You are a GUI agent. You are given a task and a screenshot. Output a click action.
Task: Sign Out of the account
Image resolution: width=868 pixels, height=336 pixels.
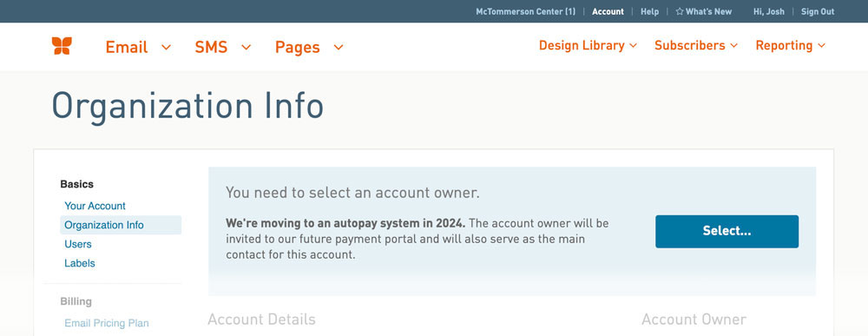818,11
